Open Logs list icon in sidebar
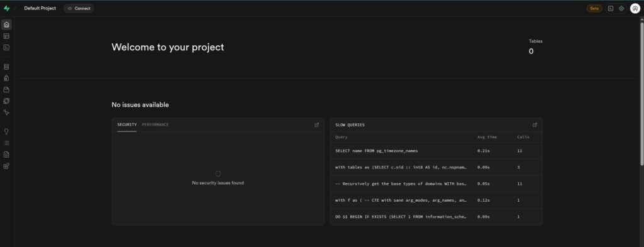This screenshot has height=247, width=644. click(6, 143)
